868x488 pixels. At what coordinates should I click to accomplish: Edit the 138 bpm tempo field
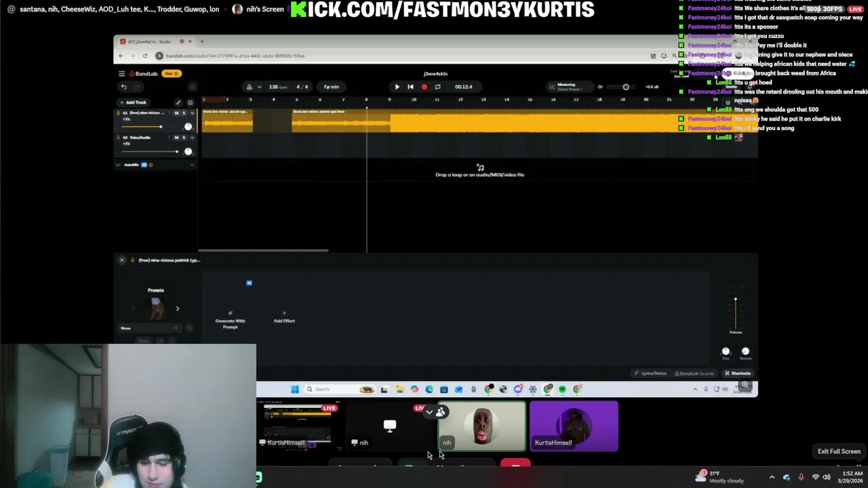click(277, 87)
